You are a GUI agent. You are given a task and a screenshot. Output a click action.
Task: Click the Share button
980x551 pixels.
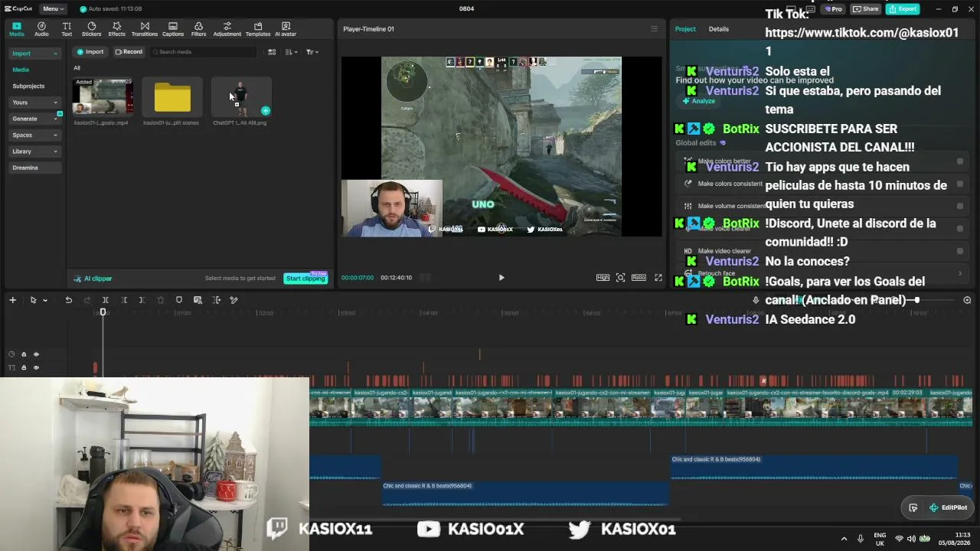pyautogui.click(x=866, y=9)
